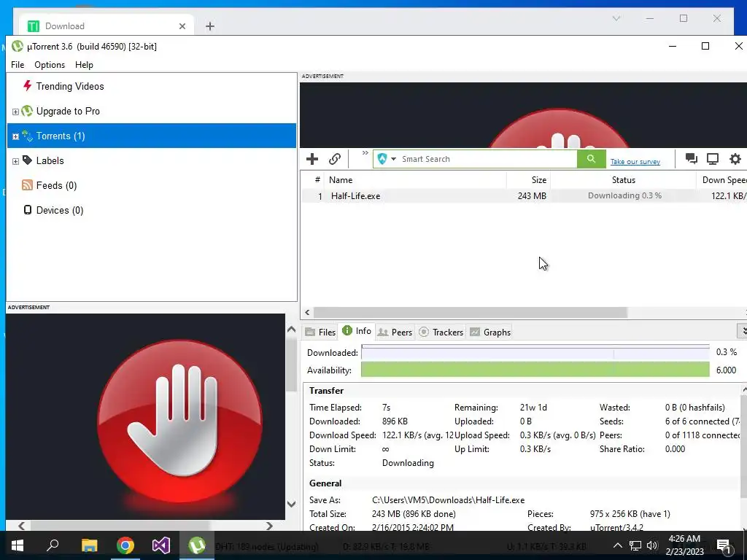The image size is (747, 560).
Task: Click the Labels tag icon
Action: tap(27, 160)
